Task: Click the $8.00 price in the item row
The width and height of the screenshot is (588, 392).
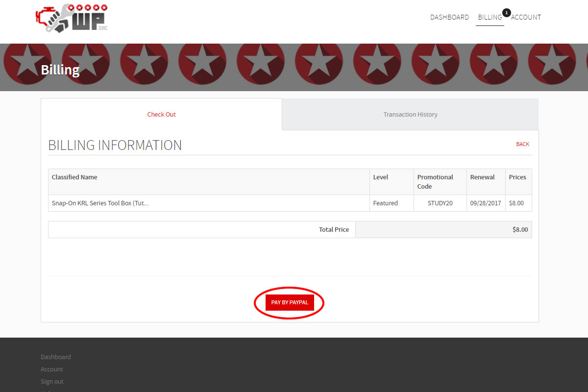Action: [516, 203]
